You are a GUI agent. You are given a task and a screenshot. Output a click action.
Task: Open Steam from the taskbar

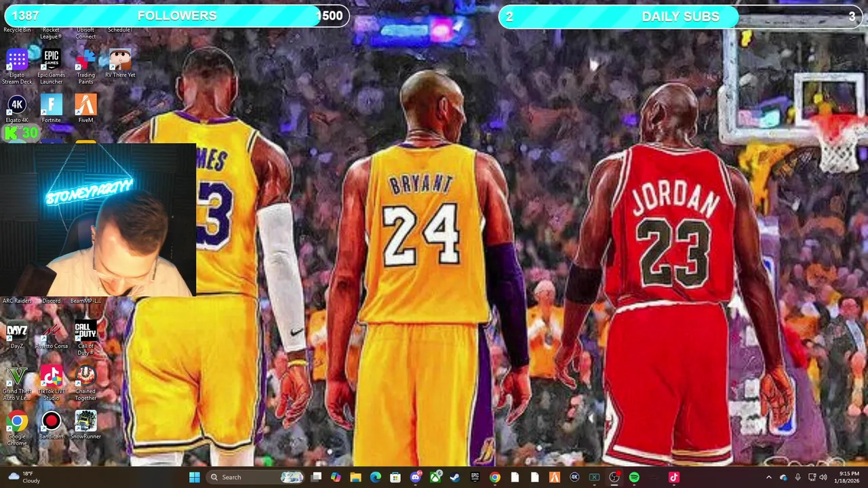455,477
